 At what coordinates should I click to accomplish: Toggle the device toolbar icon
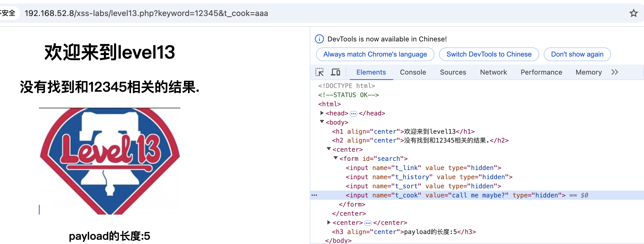pyautogui.click(x=335, y=72)
